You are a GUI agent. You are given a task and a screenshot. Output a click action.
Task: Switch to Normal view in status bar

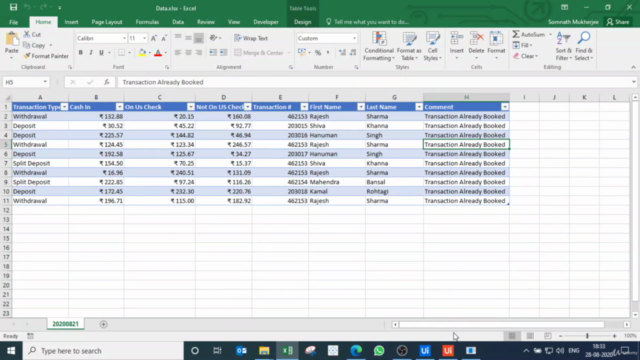click(x=512, y=336)
